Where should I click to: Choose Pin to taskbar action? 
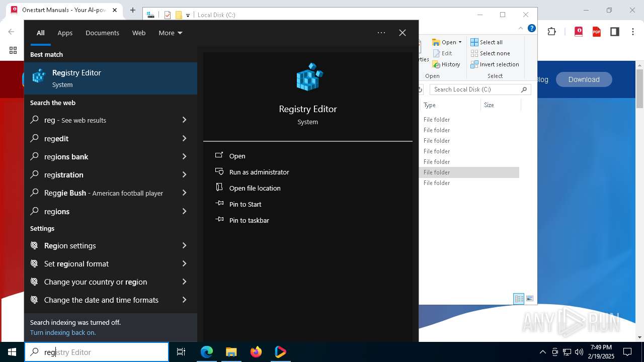(x=249, y=220)
